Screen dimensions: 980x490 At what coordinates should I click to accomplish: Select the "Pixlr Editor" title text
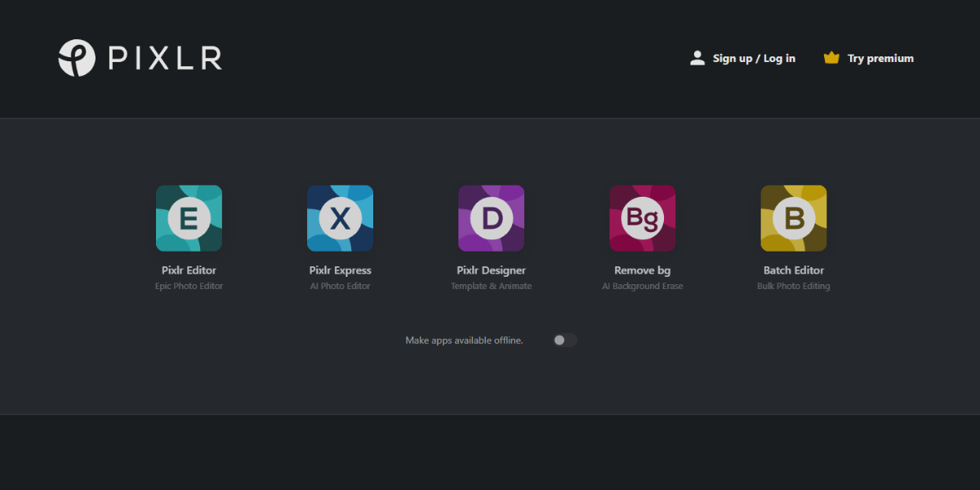[x=189, y=270]
